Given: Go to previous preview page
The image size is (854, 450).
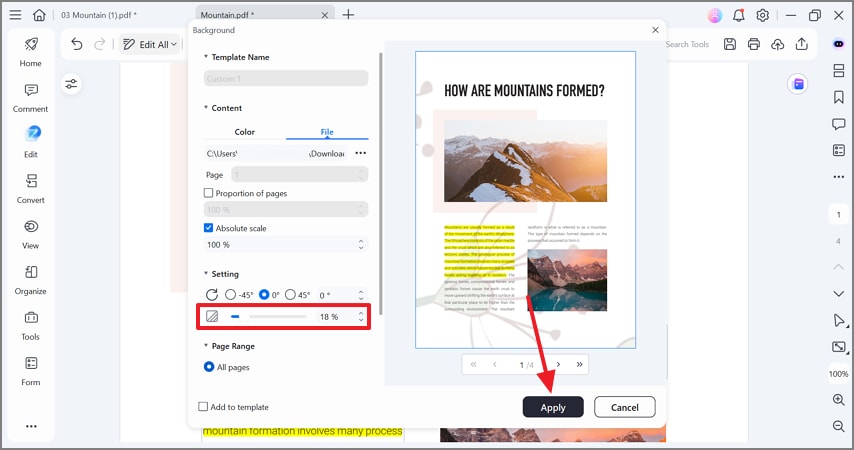Looking at the screenshot, I should [x=495, y=364].
